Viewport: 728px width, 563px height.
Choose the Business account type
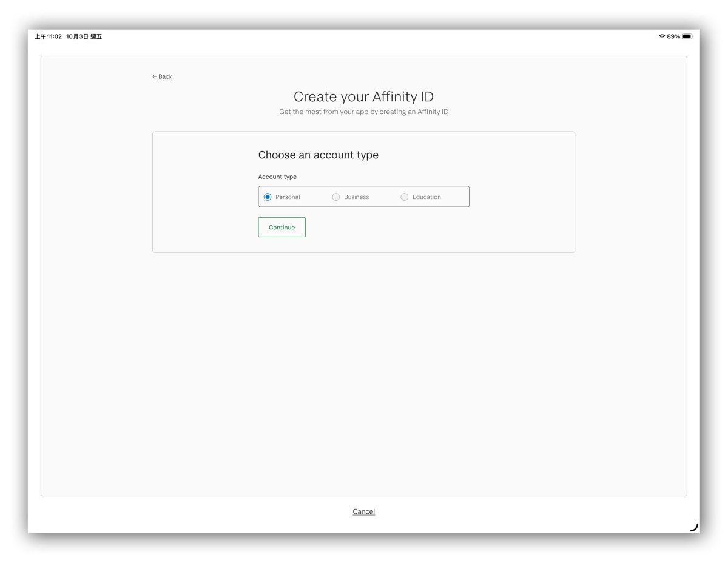pyautogui.click(x=336, y=197)
